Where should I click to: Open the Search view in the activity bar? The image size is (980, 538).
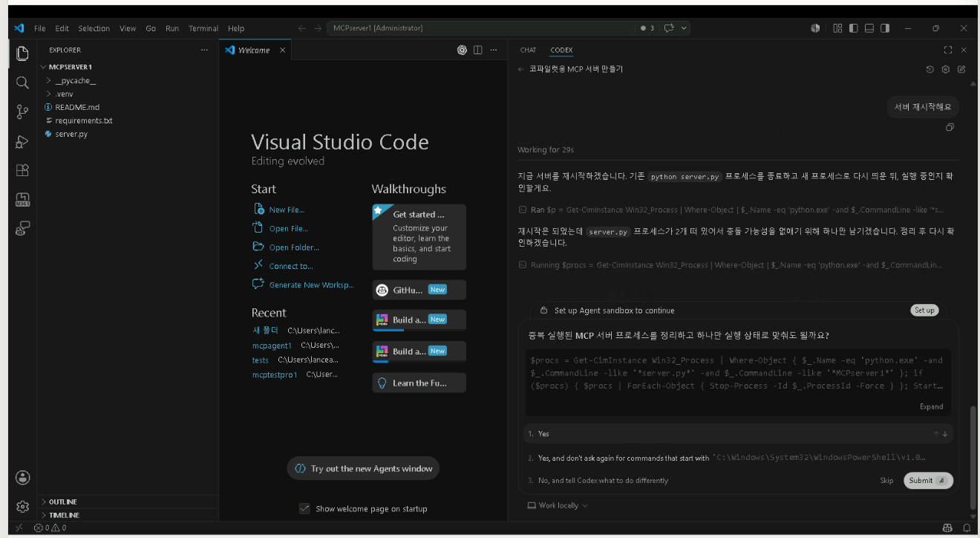(x=22, y=82)
